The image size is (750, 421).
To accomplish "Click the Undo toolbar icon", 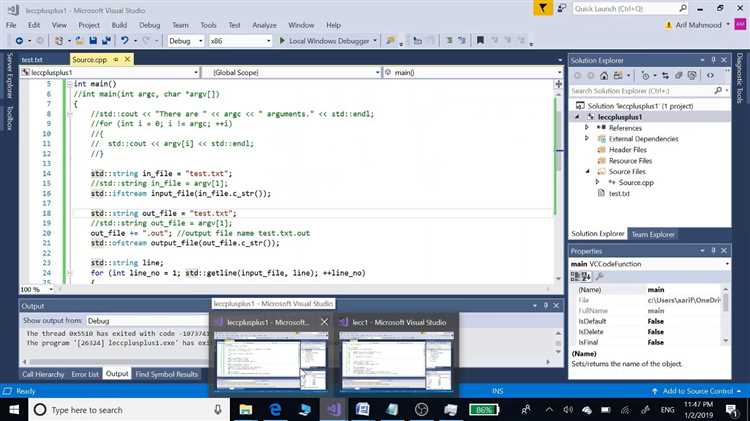I will pos(124,41).
